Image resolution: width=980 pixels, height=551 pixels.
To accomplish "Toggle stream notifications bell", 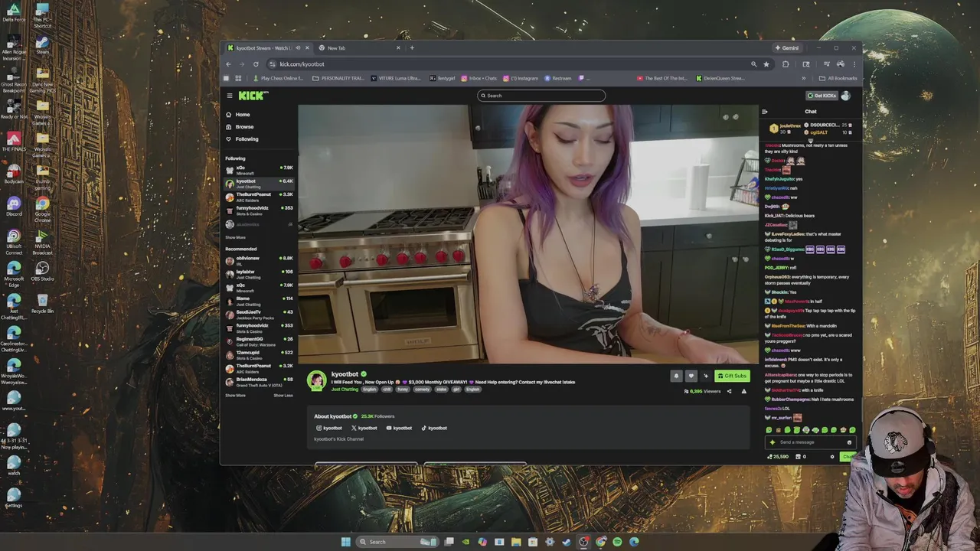I will (676, 376).
